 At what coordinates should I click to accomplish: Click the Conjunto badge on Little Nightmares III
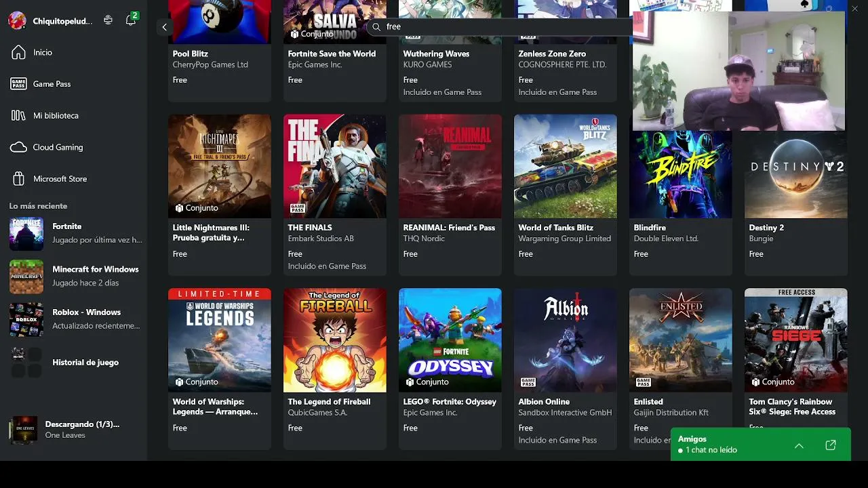pos(197,208)
